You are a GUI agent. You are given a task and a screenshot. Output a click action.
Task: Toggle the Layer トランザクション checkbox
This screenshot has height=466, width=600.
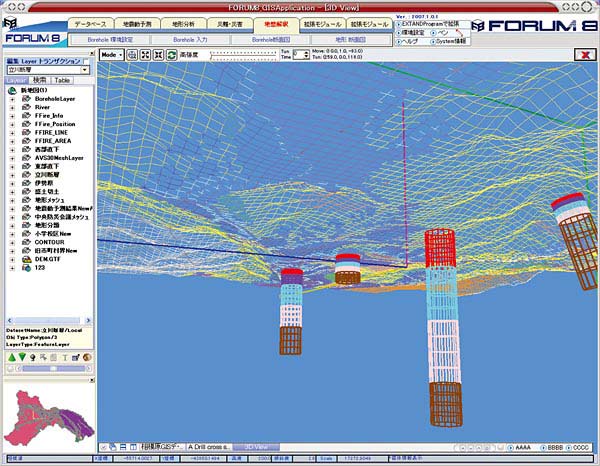click(86, 61)
